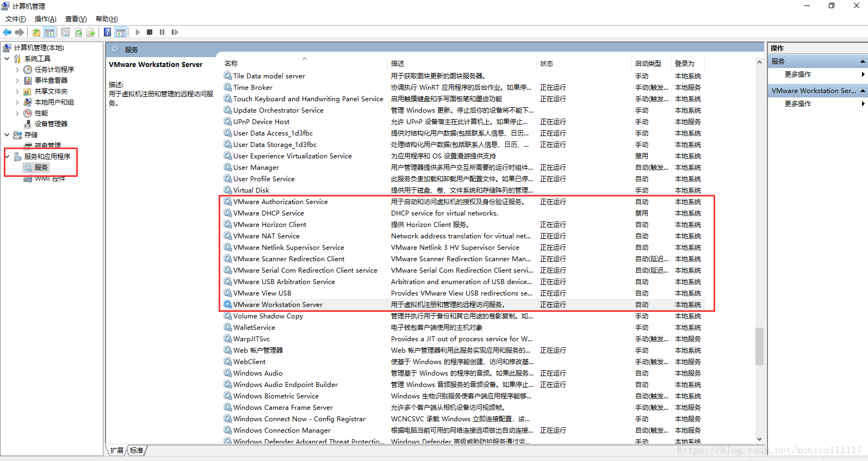Viewport: 868px width, 461px height.
Task: Expand the 性能 tree node
Action: click(17, 113)
